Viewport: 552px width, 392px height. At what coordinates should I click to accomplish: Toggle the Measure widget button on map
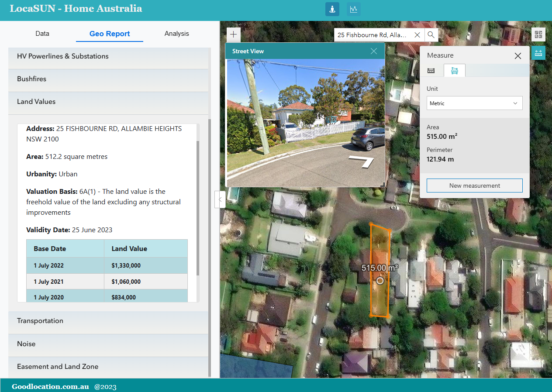click(538, 53)
